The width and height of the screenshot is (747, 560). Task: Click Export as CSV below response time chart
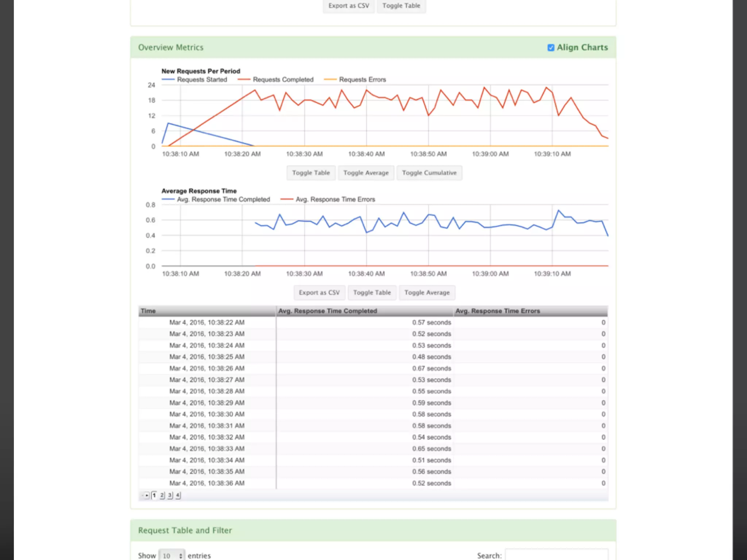(319, 292)
